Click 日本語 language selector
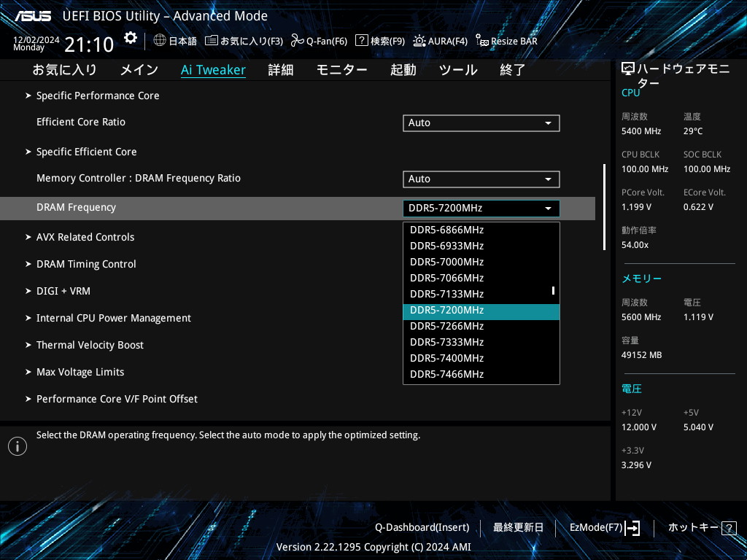Viewport: 747px width, 560px height. pos(183,41)
